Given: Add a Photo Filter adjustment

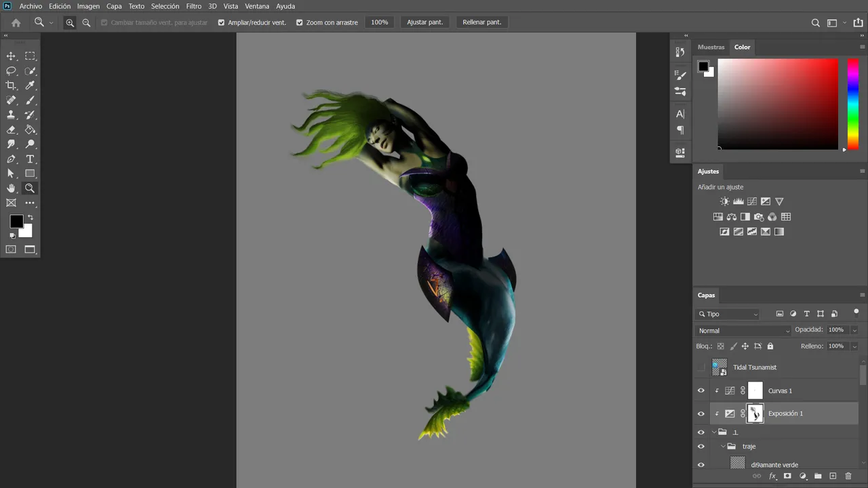Looking at the screenshot, I should pyautogui.click(x=759, y=217).
